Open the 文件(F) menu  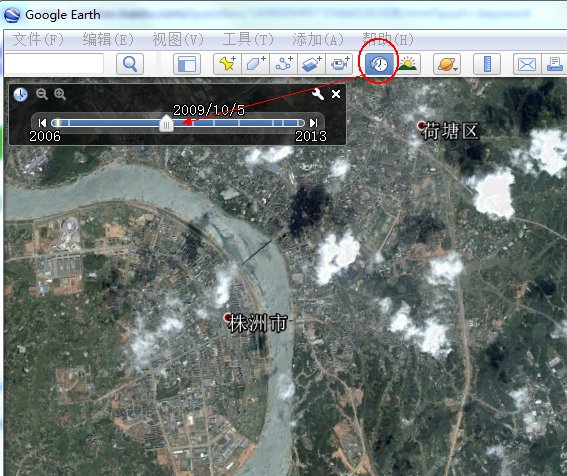click(38, 39)
